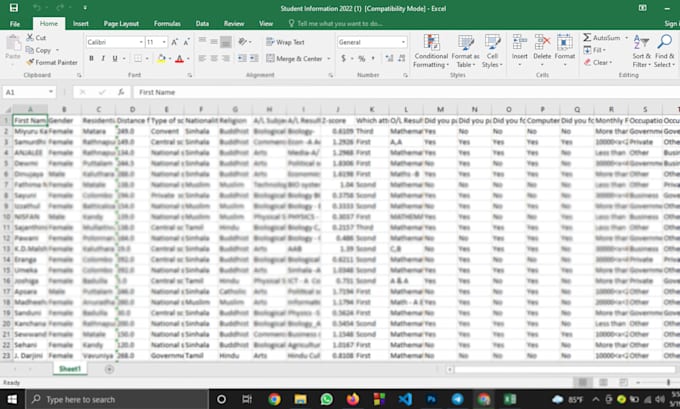Apply the Fill Color bucket
The width and height of the screenshot is (680, 409).
coord(161,59)
